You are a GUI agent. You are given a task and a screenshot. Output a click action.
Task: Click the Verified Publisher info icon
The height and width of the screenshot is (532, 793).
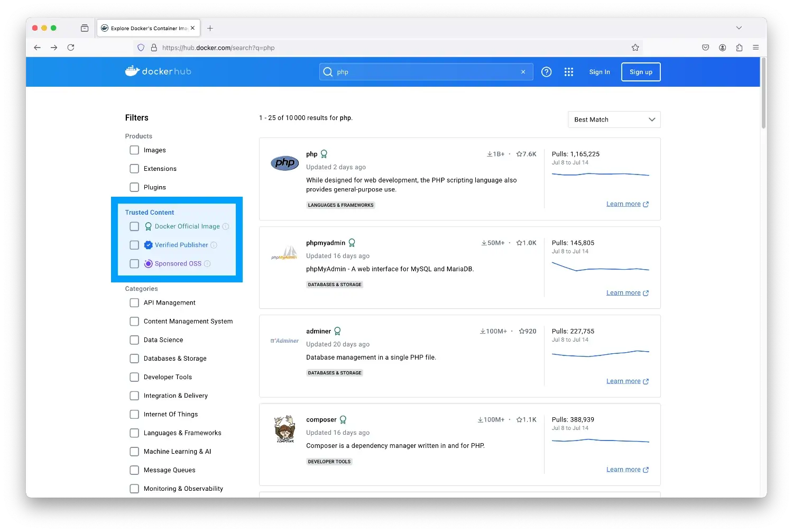214,245
